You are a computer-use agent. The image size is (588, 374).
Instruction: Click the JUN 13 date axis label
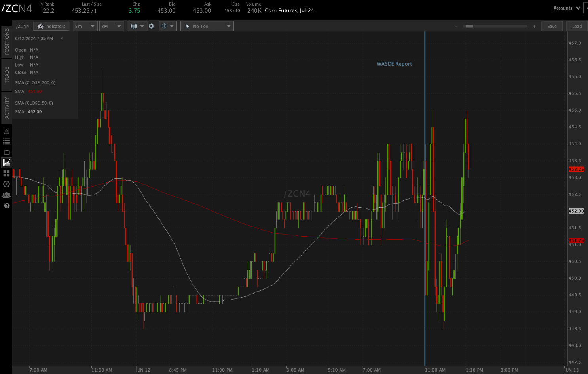pyautogui.click(x=571, y=370)
